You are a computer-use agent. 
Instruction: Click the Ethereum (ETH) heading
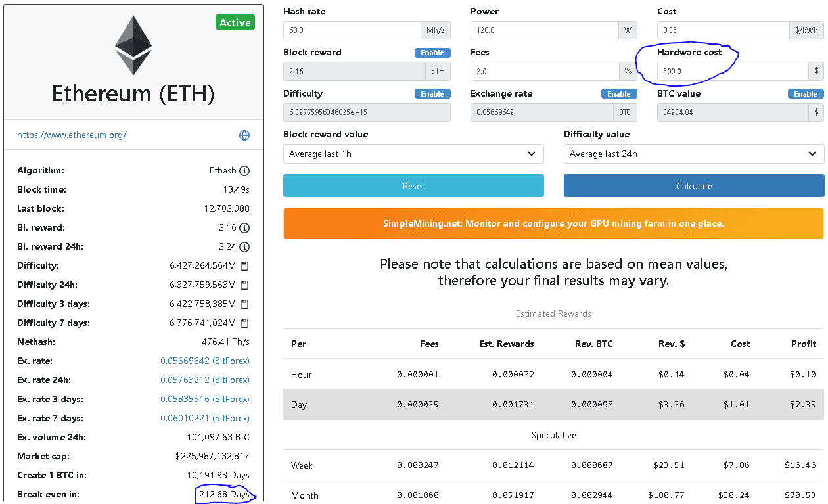pos(133,94)
